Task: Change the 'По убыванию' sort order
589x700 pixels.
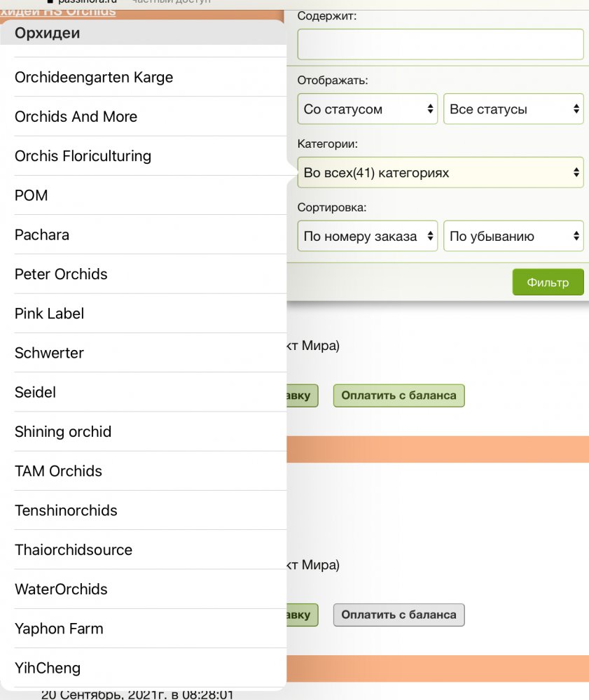Action: [513, 236]
